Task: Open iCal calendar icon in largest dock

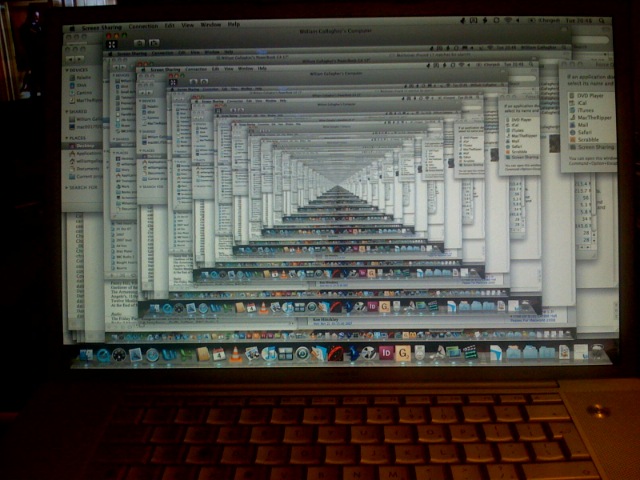Action: point(219,353)
